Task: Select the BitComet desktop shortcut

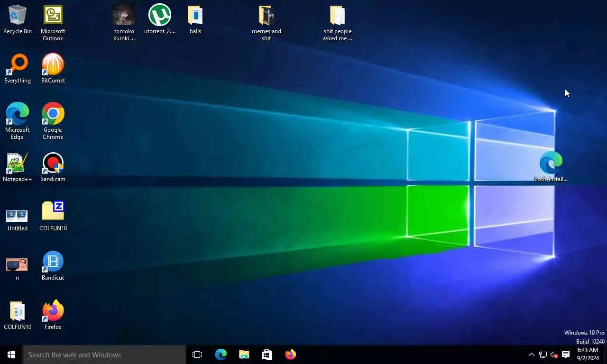Action: [53, 69]
